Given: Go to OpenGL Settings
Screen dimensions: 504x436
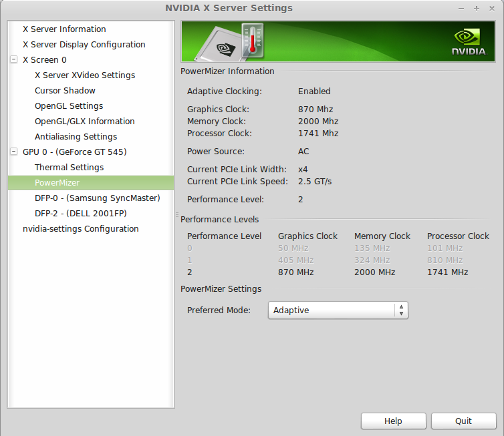Looking at the screenshot, I should (x=69, y=106).
